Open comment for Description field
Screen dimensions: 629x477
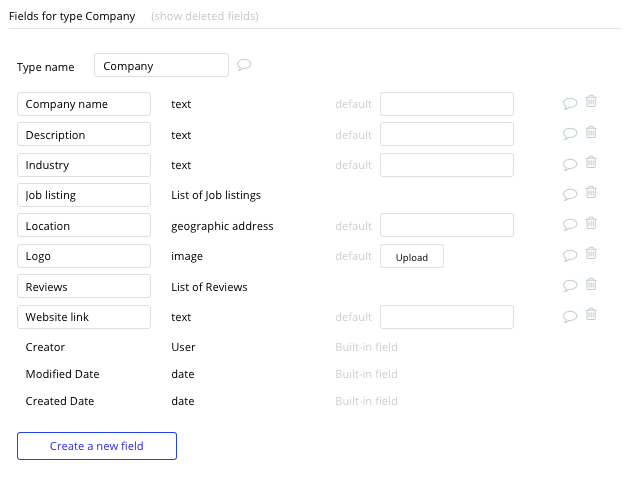(x=570, y=134)
